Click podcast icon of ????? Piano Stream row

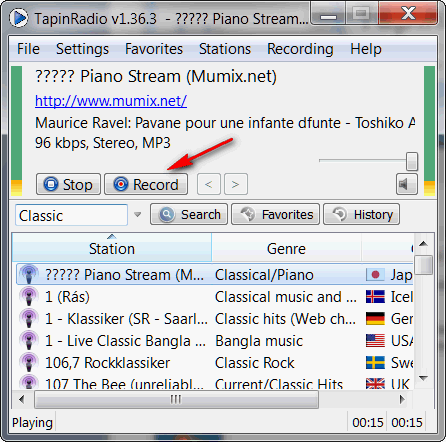(x=29, y=275)
